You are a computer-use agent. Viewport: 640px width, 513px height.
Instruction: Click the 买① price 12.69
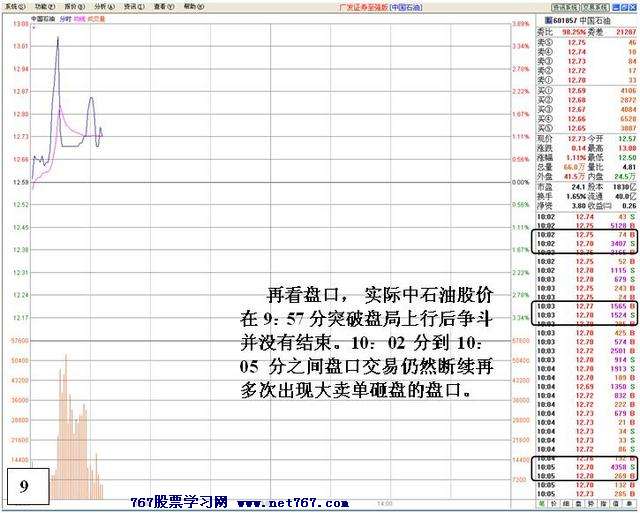pos(577,91)
